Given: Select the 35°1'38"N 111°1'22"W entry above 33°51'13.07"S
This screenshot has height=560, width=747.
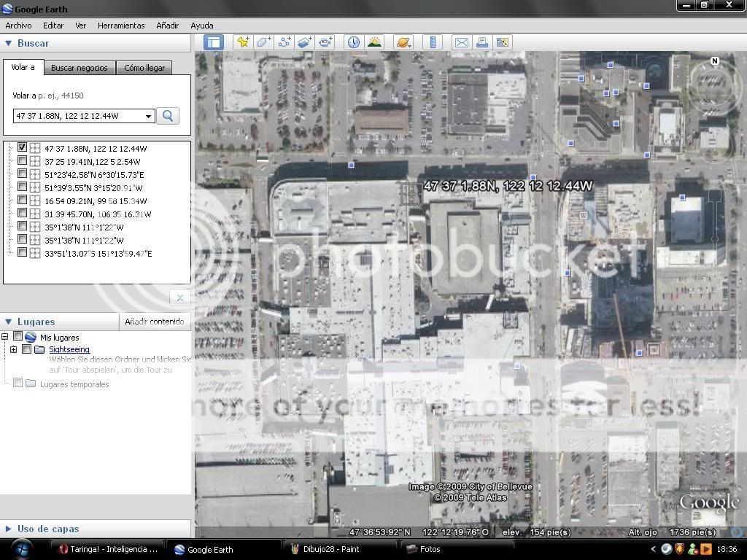Looking at the screenshot, I should (84, 241).
